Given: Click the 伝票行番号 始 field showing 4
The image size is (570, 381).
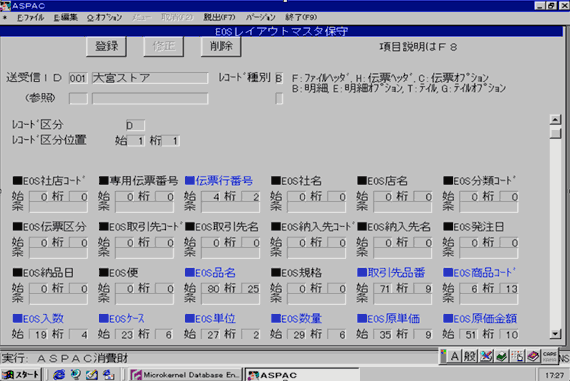Looking at the screenshot, I should click(x=210, y=197).
